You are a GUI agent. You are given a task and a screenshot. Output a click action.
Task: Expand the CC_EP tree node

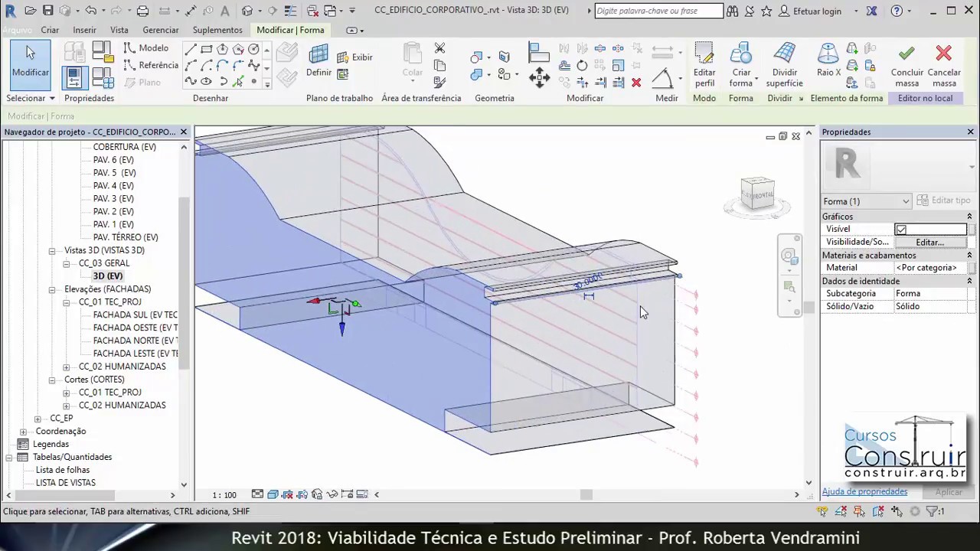coord(38,419)
